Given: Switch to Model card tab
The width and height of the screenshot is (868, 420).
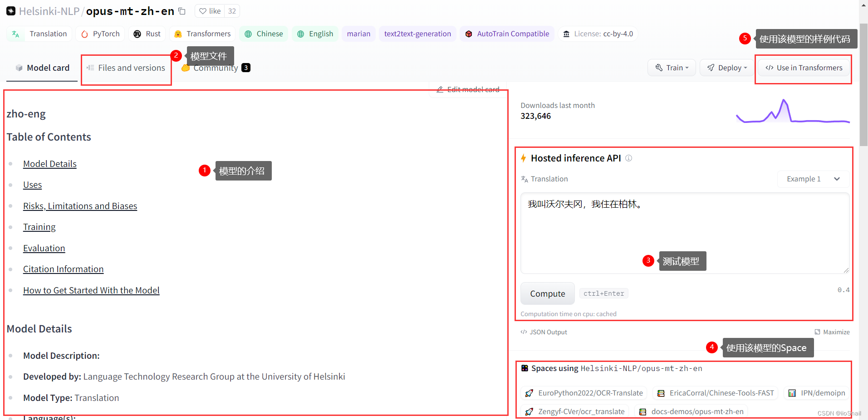Looking at the screenshot, I should click(x=43, y=68).
